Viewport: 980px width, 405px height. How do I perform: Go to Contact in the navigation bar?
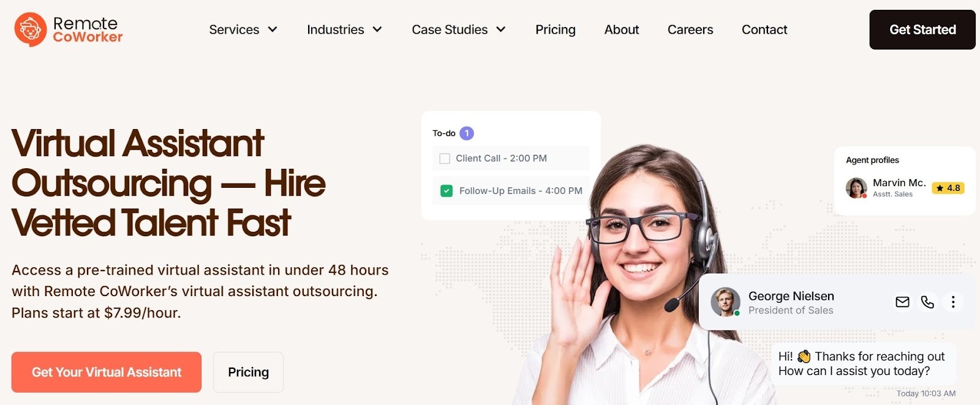pyautogui.click(x=764, y=29)
